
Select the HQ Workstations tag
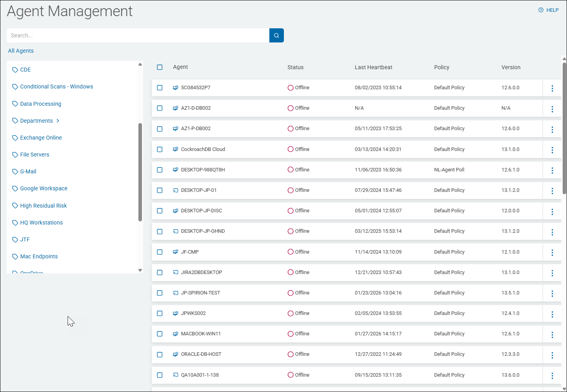click(41, 223)
